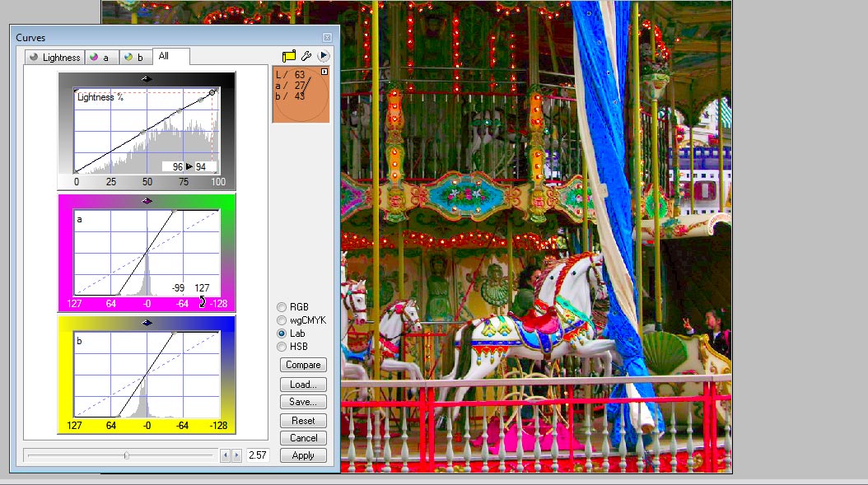Click the Reset button

click(303, 421)
